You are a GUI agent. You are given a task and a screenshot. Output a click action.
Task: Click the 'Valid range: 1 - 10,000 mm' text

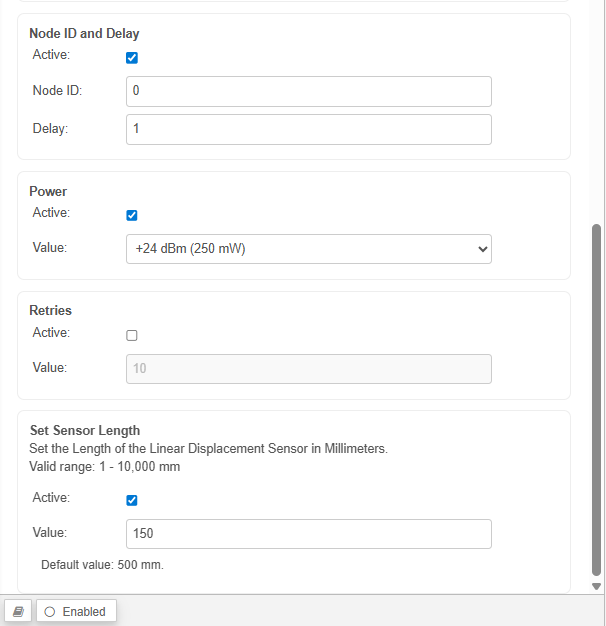click(105, 466)
